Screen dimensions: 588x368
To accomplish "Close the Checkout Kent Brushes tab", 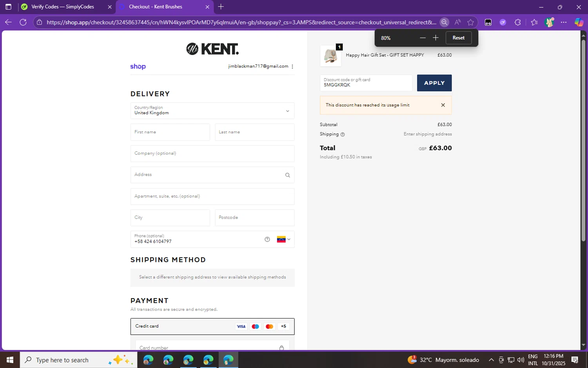I will 207,7.
